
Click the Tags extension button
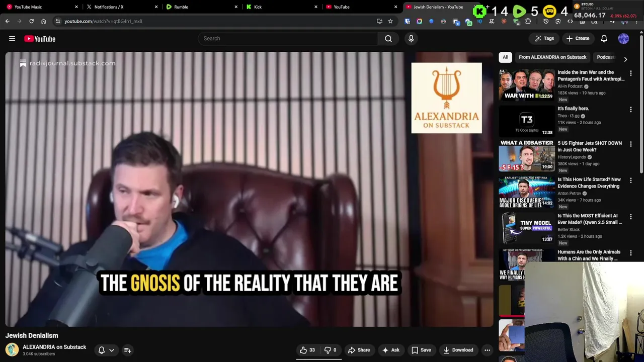tap(544, 38)
